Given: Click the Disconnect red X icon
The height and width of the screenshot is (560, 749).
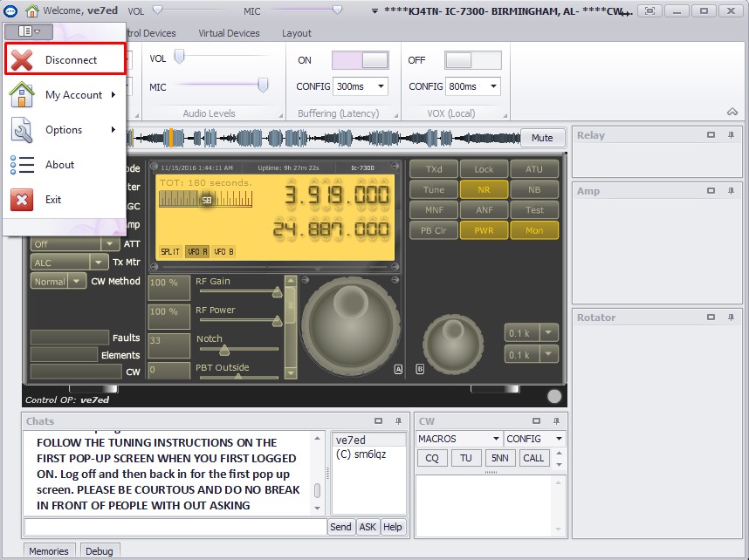Looking at the screenshot, I should pyautogui.click(x=22, y=59).
